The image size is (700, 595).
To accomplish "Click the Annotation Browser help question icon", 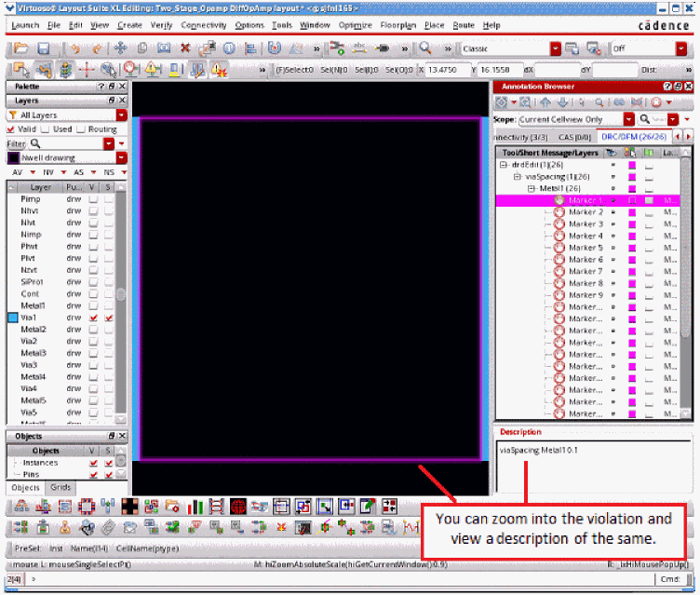I will (667, 87).
